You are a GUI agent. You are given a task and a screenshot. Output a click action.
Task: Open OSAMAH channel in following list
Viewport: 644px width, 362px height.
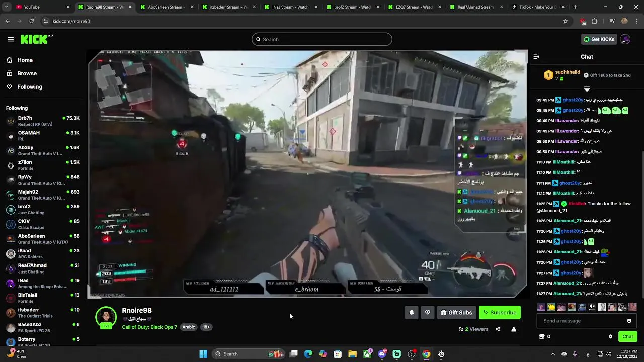point(43,136)
